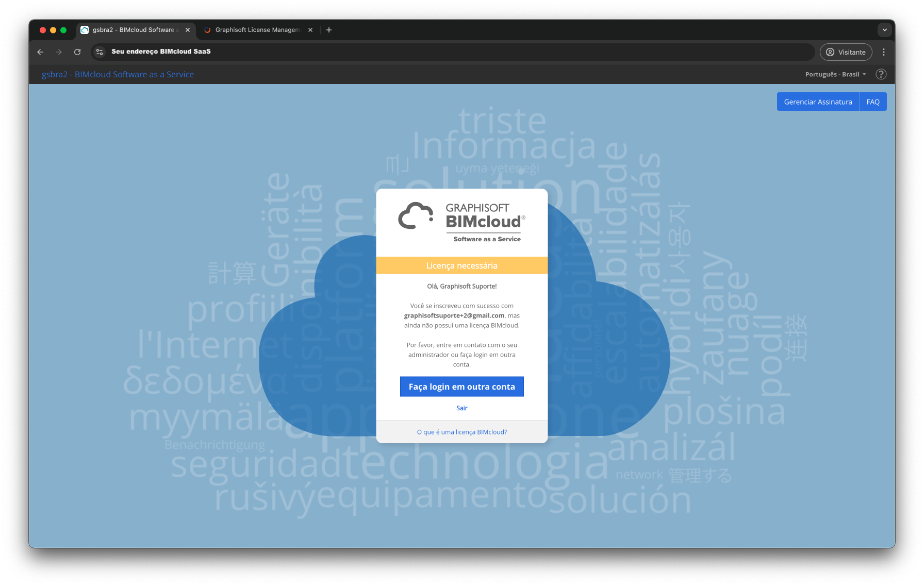The image size is (924, 586).
Task: Click the macOS red close window button
Action: 43,30
